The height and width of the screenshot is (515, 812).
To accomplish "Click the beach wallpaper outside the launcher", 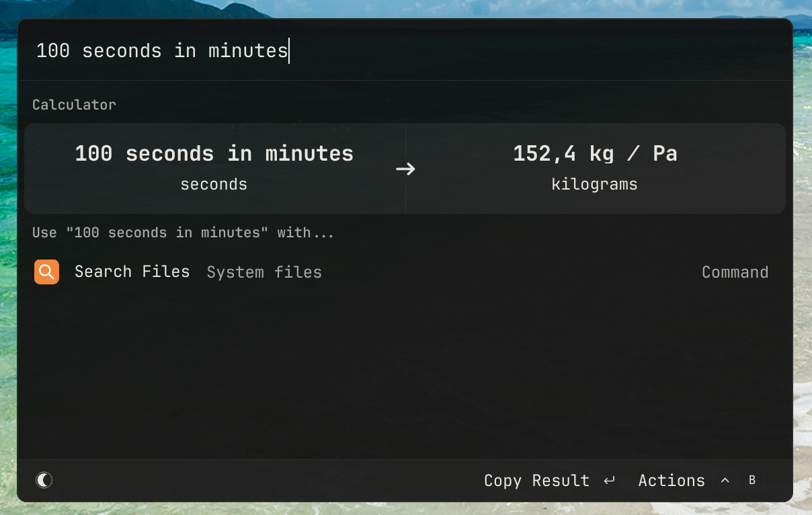I will coord(803,269).
